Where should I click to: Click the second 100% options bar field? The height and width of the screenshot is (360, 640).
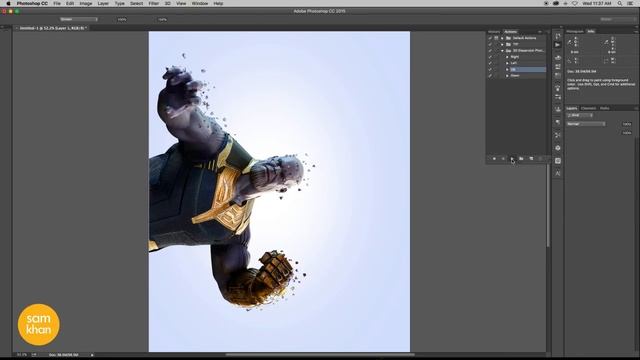pyautogui.click(x=162, y=19)
